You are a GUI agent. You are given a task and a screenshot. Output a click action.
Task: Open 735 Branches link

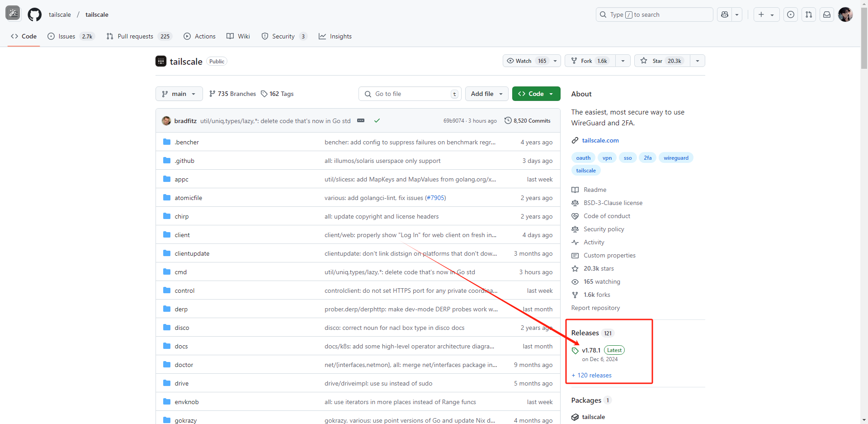click(x=232, y=94)
